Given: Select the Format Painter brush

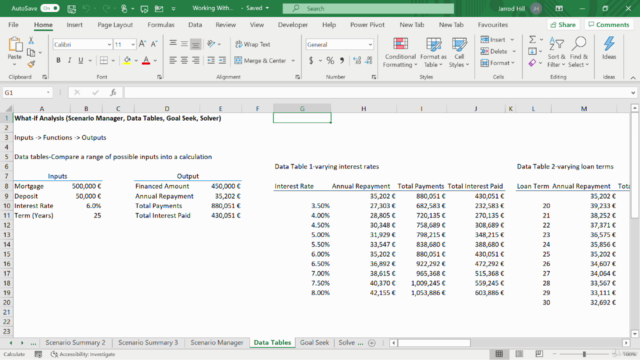Looking at the screenshot, I should [x=31, y=64].
